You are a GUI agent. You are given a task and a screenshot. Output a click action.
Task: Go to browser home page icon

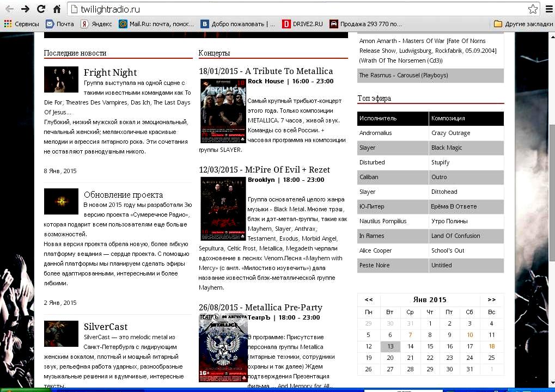[x=57, y=9]
